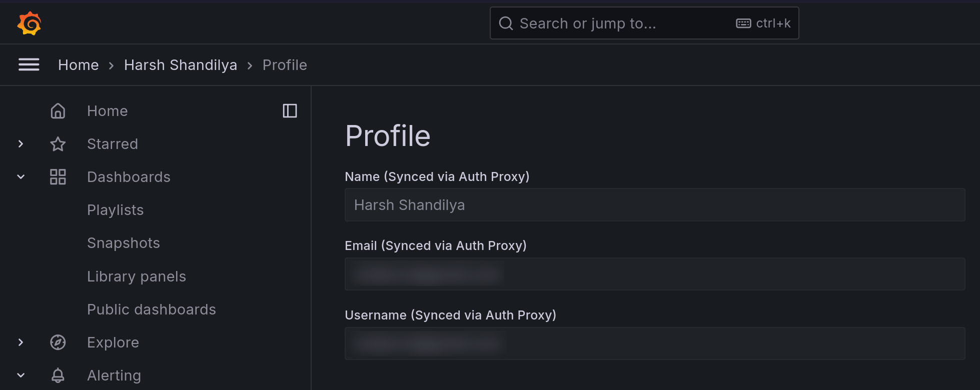Collapse the Dashboards section chevron
The height and width of the screenshot is (390, 980).
pyautogui.click(x=21, y=177)
